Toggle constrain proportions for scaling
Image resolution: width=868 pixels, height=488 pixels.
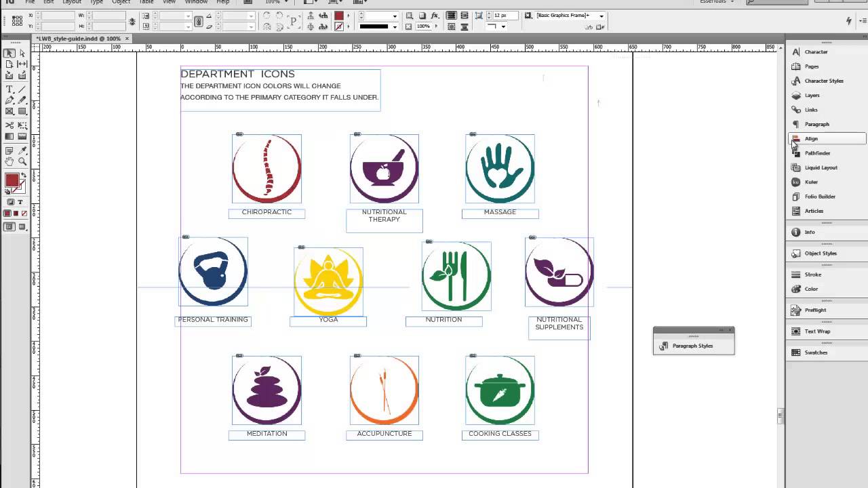click(198, 21)
